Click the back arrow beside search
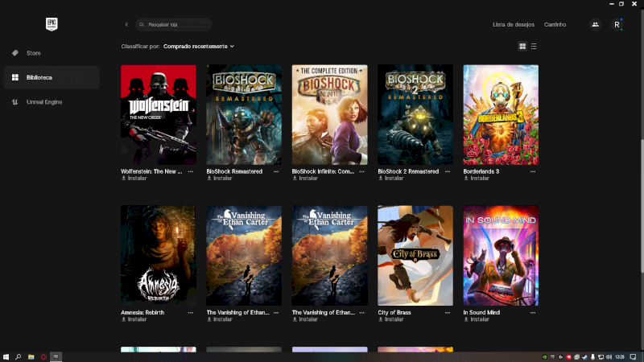 click(126, 25)
